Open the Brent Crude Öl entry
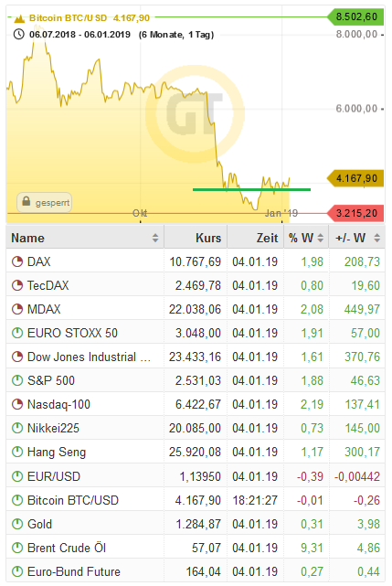The height and width of the screenshot is (586, 392). pyautogui.click(x=67, y=548)
